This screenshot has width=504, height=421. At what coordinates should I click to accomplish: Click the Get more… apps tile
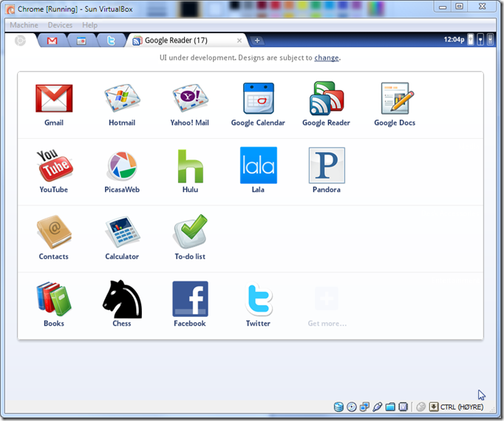click(x=327, y=307)
